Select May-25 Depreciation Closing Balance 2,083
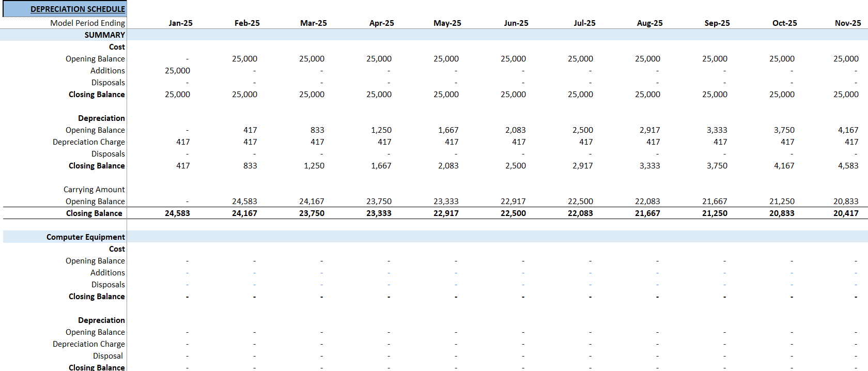Viewport: 868px width, 371px height. (x=448, y=166)
